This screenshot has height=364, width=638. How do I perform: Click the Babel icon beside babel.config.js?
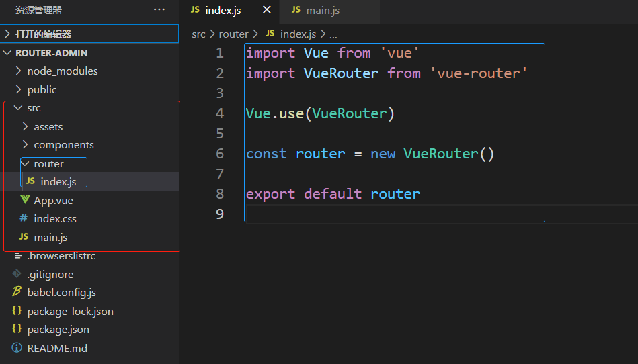pos(17,292)
